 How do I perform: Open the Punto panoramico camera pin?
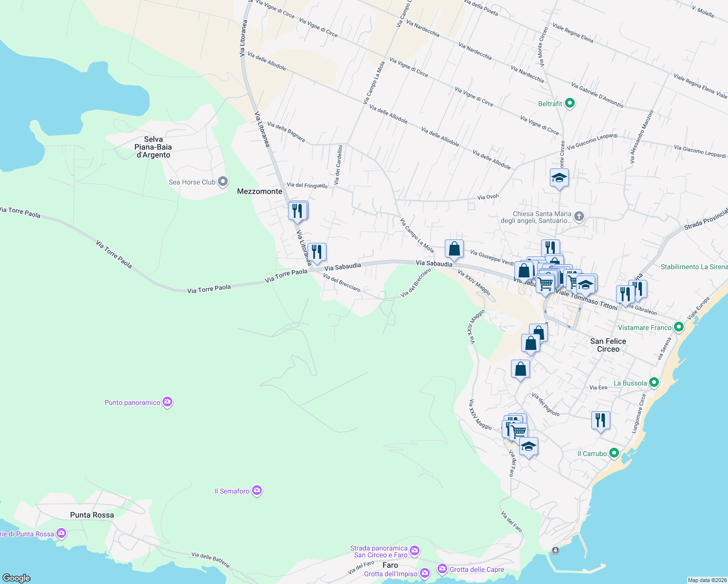[x=167, y=402]
